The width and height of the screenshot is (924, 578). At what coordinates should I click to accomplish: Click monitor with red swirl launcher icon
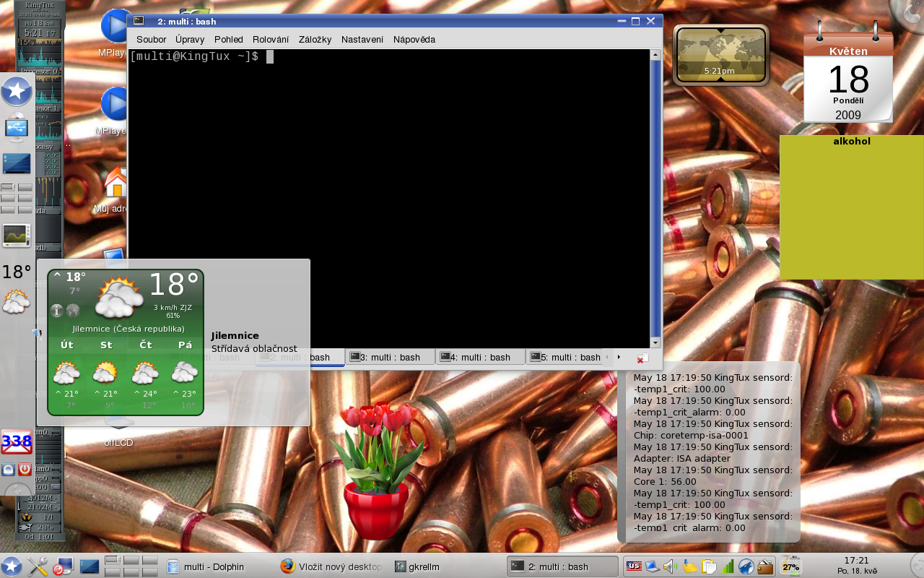64,566
